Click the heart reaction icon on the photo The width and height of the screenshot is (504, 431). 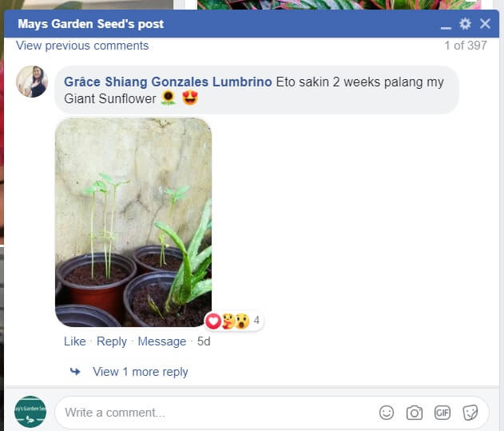click(x=213, y=321)
